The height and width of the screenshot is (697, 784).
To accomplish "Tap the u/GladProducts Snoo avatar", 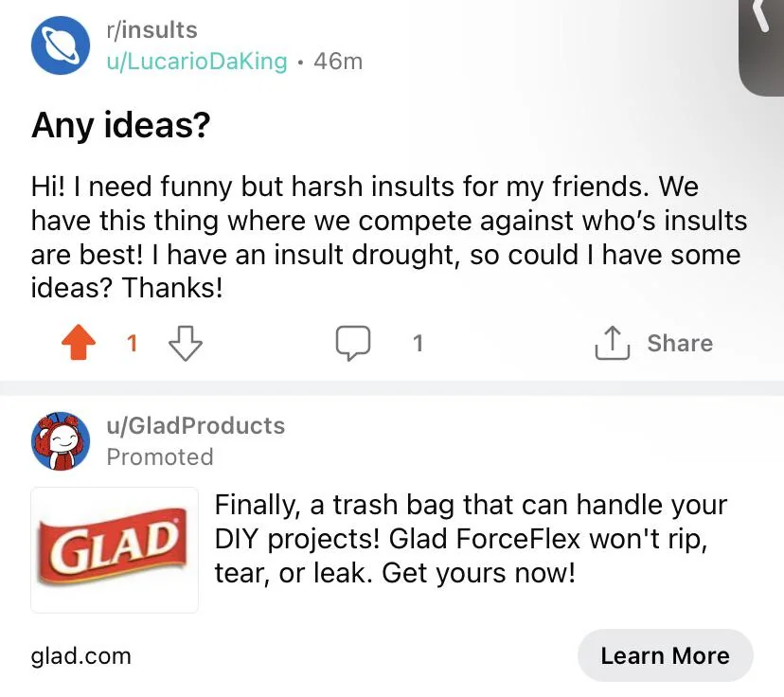I will point(61,441).
